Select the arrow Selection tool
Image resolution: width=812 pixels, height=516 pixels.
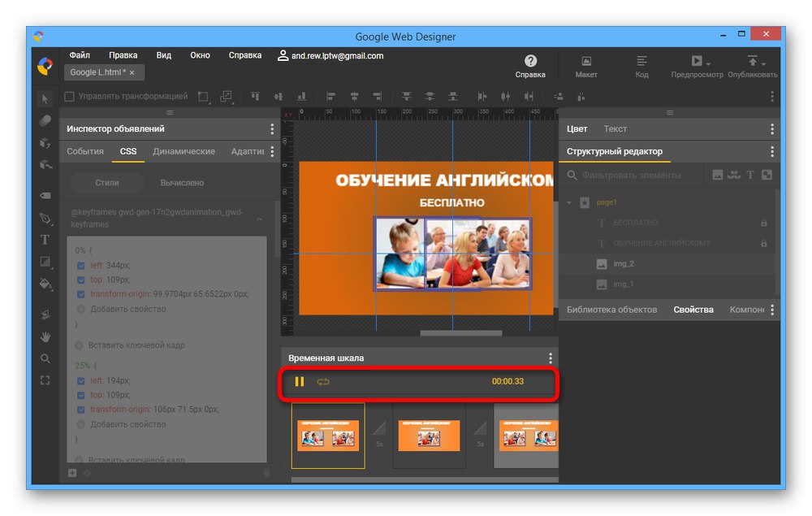[45, 98]
